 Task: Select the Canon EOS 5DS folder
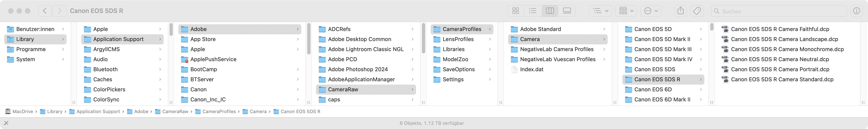(x=663, y=69)
